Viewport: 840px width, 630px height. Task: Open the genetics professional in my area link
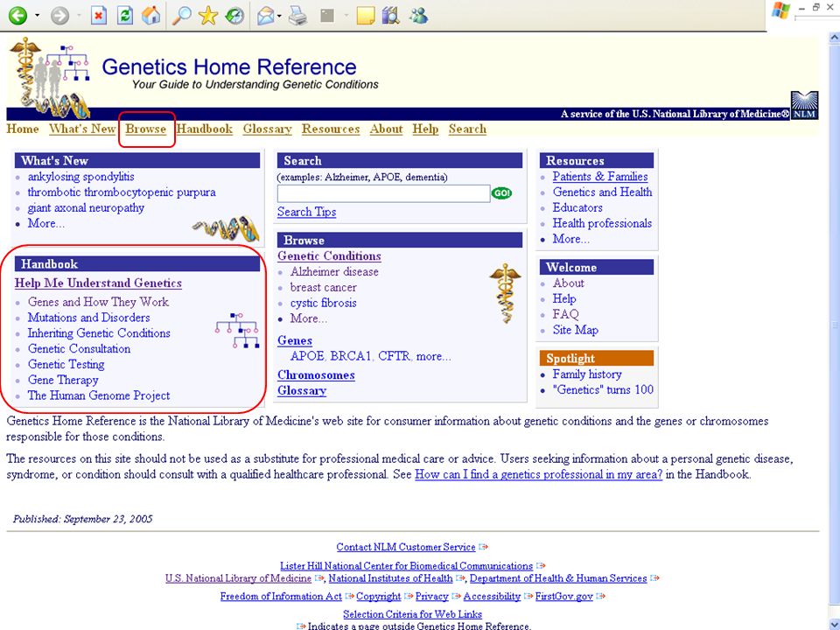click(x=538, y=474)
